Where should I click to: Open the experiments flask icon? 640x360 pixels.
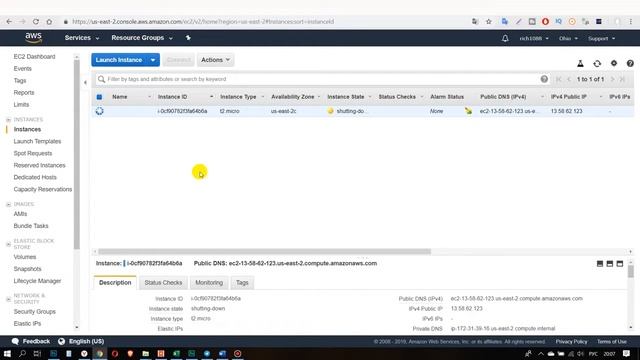point(580,63)
